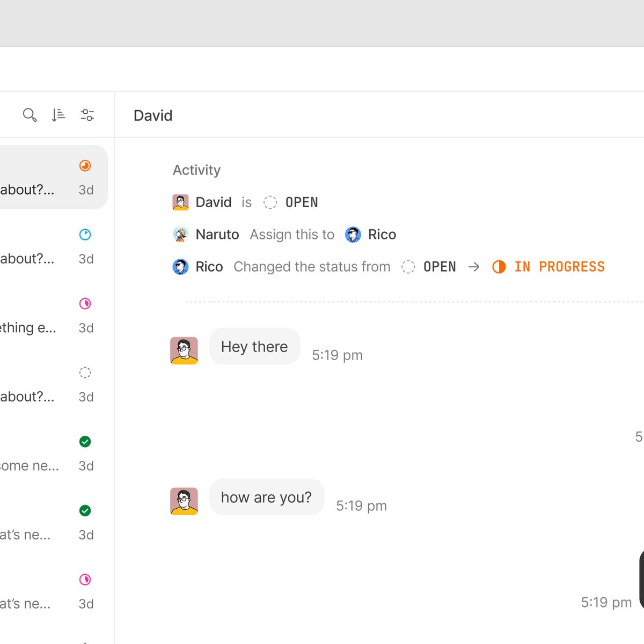This screenshot has width=644, height=644.
Task: Select the blue clock status icon
Action: coord(85,235)
